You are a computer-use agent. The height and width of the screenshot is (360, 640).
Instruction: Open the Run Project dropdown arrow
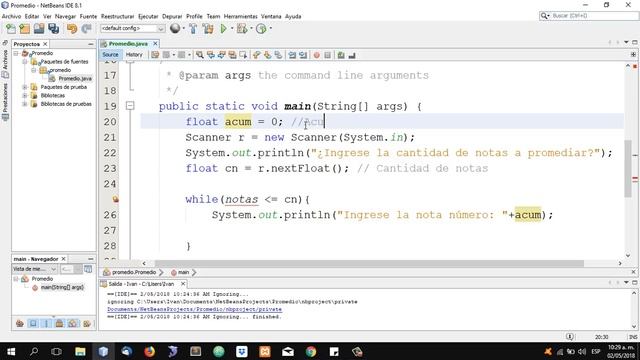point(232,29)
